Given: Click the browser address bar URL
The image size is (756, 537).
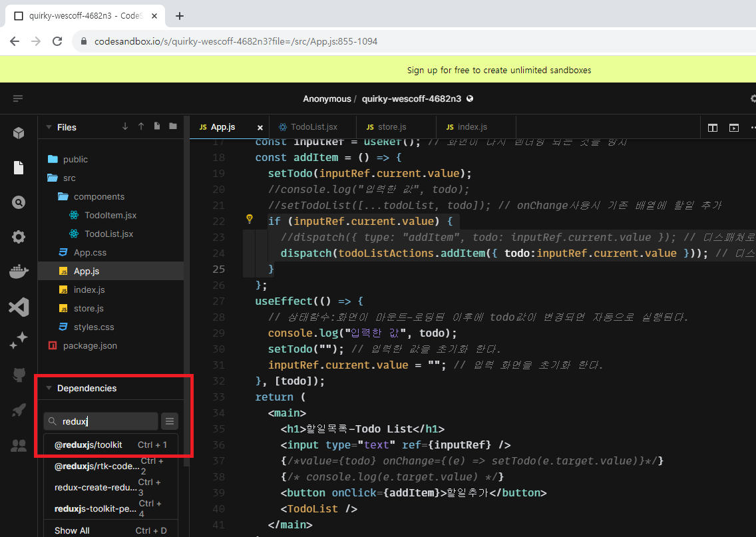Looking at the screenshot, I should 236,41.
